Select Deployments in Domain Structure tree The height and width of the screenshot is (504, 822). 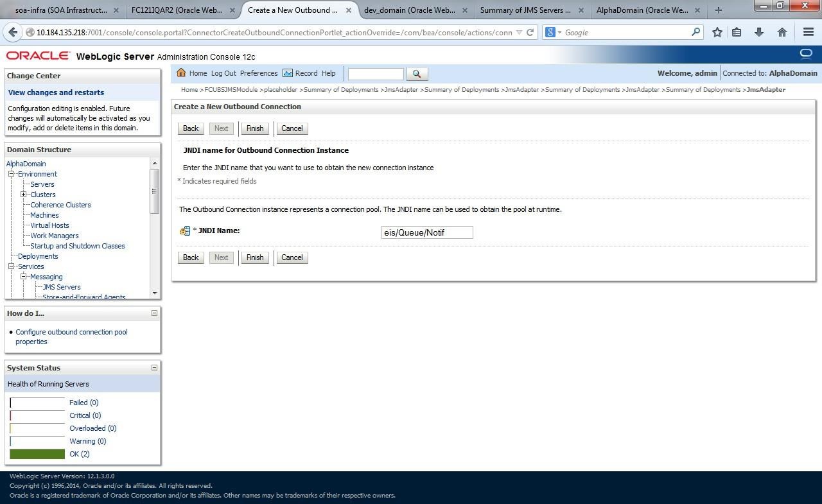pyautogui.click(x=38, y=256)
